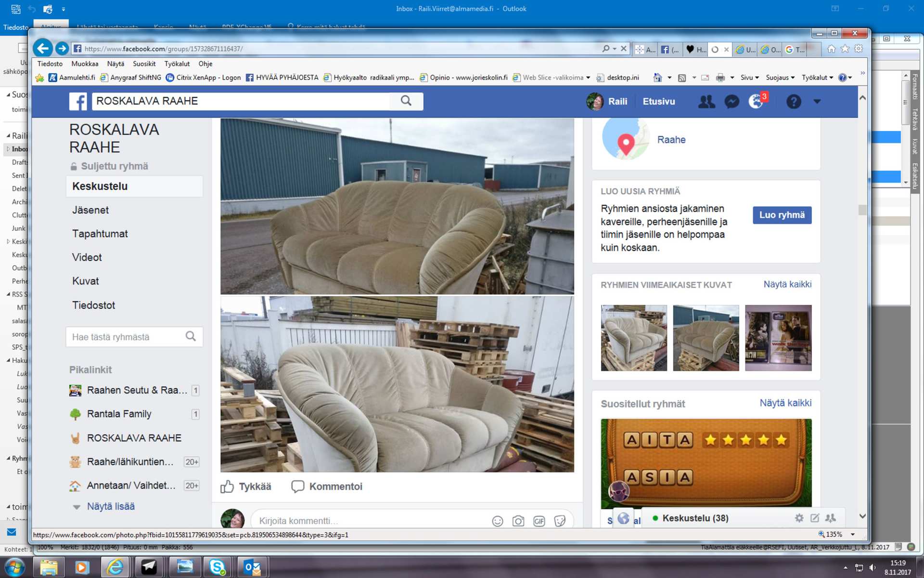Click the RSS feeds icon in command bar

coord(682,78)
